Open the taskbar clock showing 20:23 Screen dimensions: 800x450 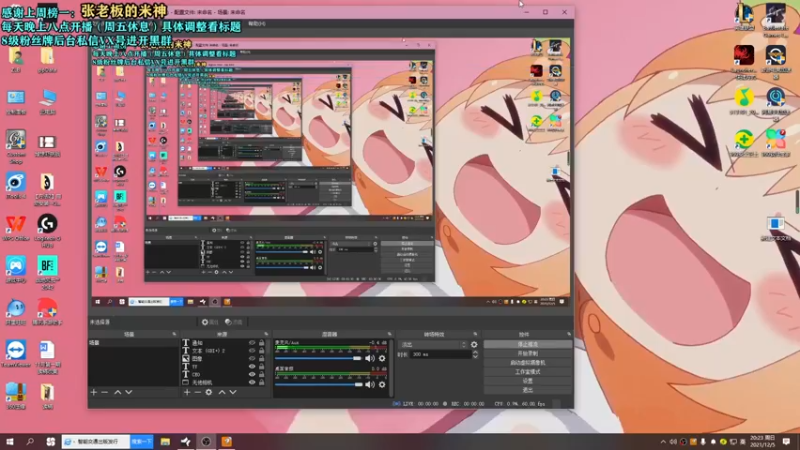[x=764, y=442]
